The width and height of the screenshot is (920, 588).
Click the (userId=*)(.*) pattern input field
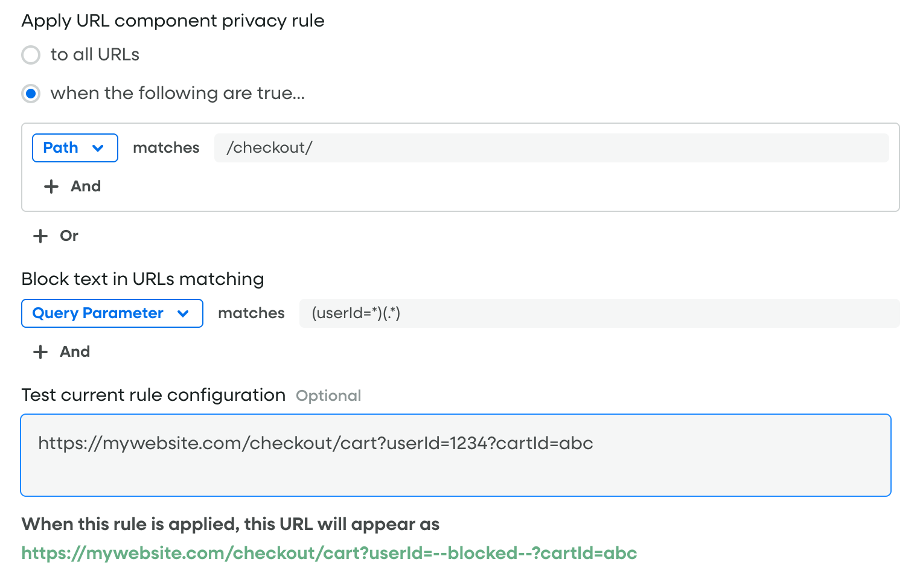[599, 313]
